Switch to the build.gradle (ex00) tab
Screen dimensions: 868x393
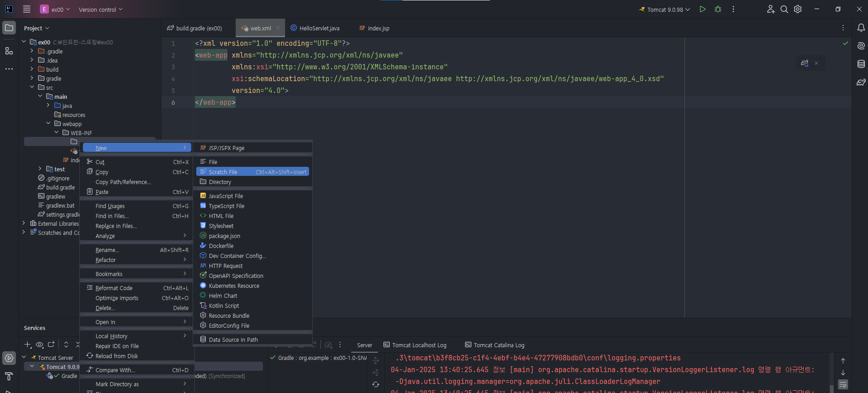pyautogui.click(x=194, y=28)
